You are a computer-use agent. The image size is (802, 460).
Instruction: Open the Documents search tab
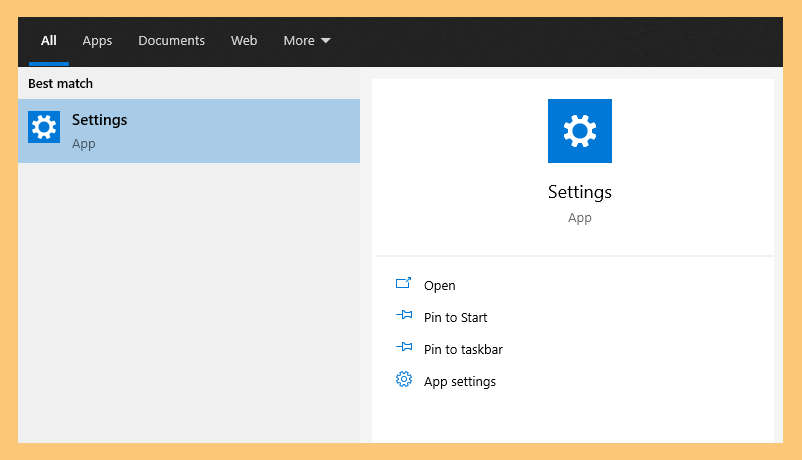[171, 40]
